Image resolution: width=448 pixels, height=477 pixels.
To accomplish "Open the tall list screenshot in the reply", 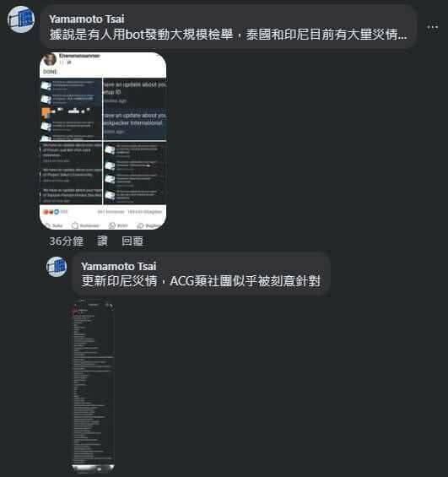I will click(93, 385).
